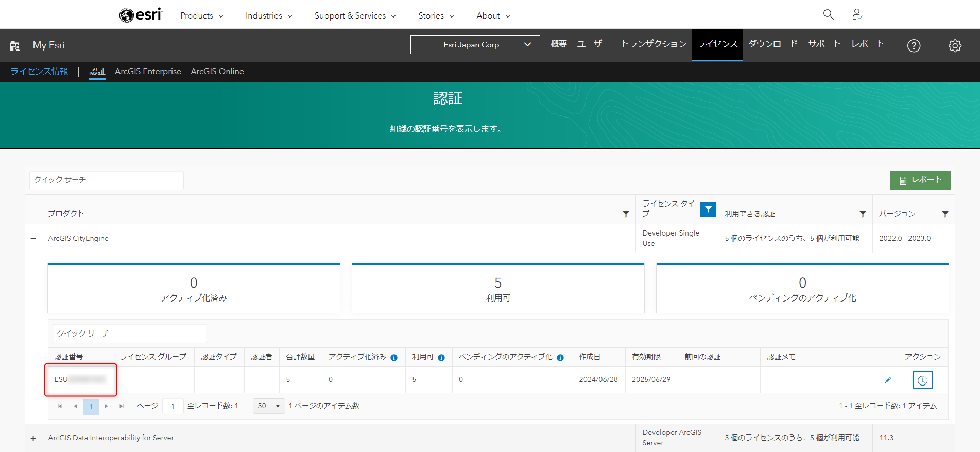The image size is (980, 452).
Task: Click the top クイック サーチ field
Action: [107, 180]
